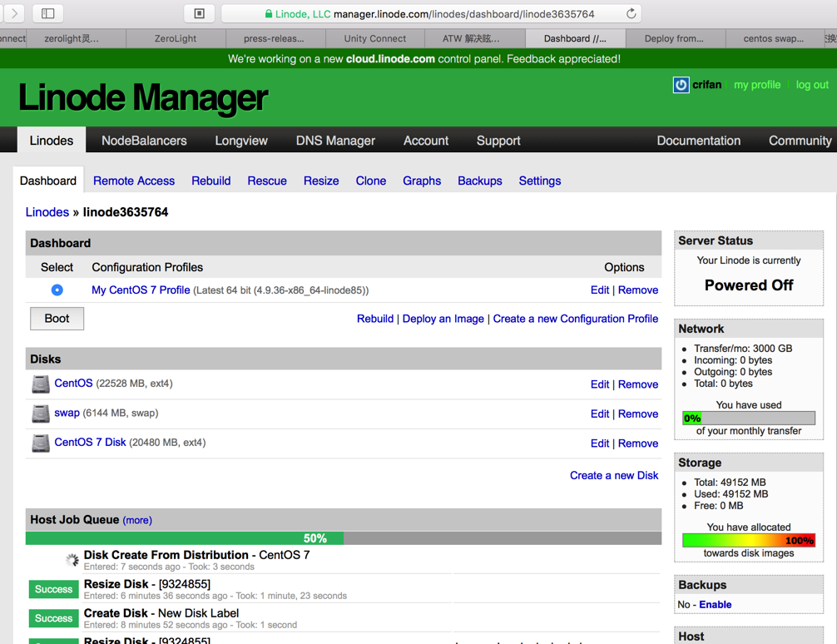837x644 pixels.
Task: Edit the CentOS 7 Disk
Action: (599, 443)
